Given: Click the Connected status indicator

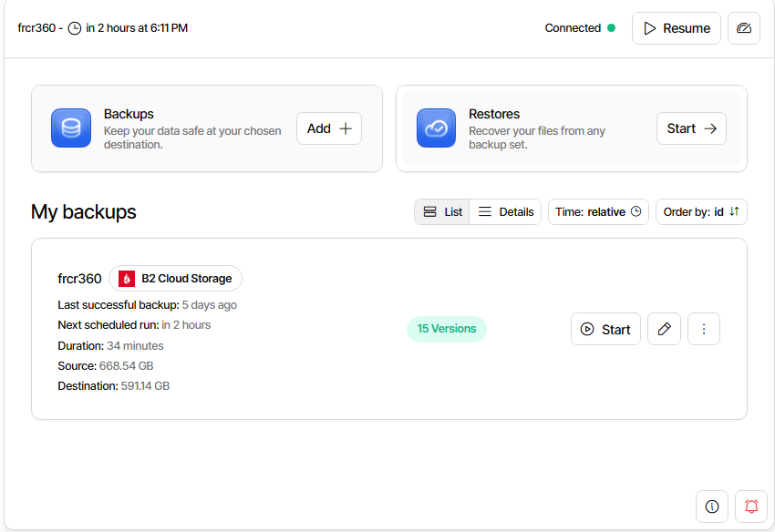Looking at the screenshot, I should pyautogui.click(x=580, y=28).
